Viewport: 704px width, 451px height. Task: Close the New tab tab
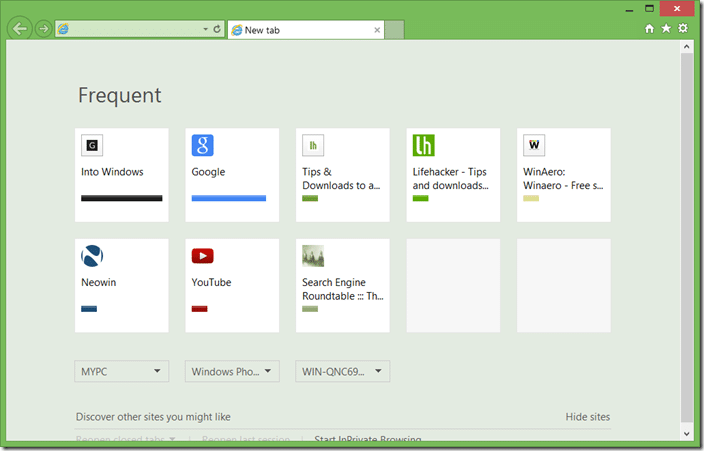[x=377, y=30]
